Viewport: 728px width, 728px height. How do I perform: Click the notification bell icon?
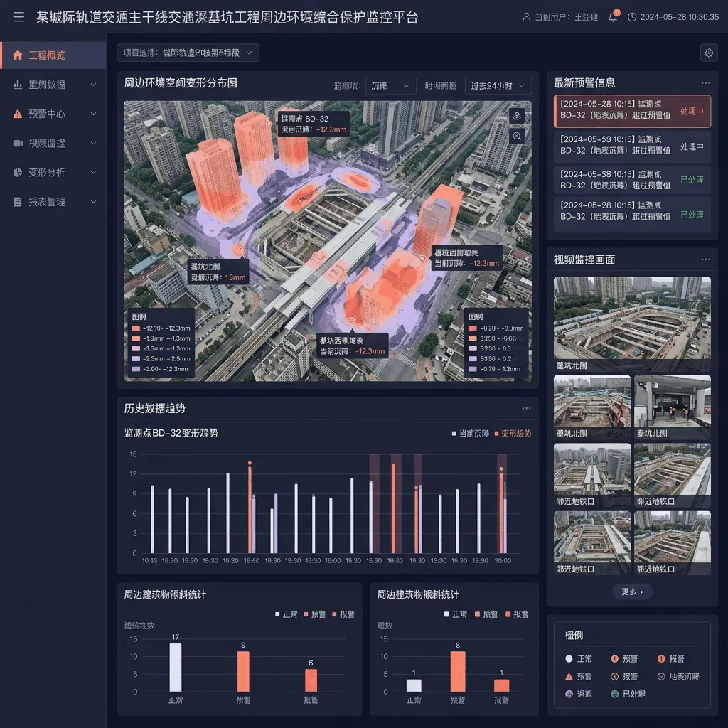pos(614,17)
